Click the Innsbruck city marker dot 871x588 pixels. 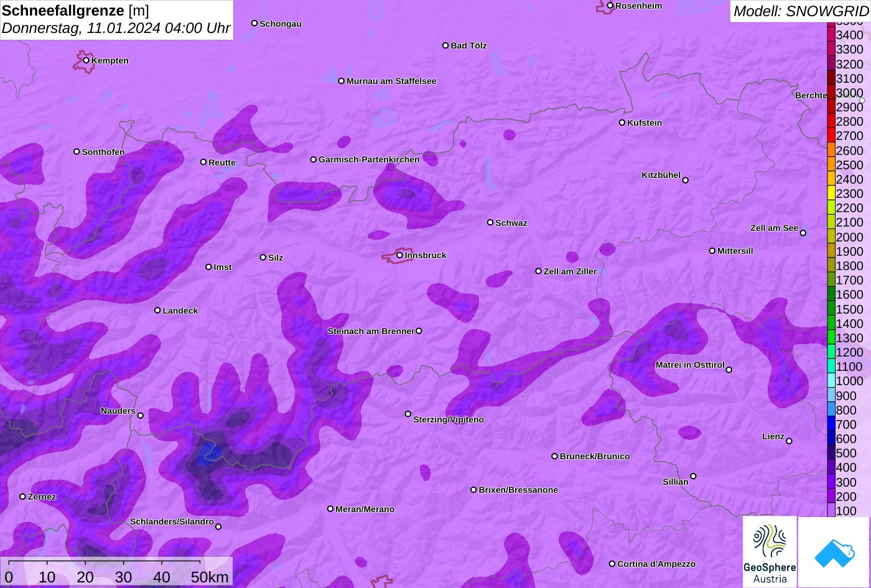tap(399, 255)
